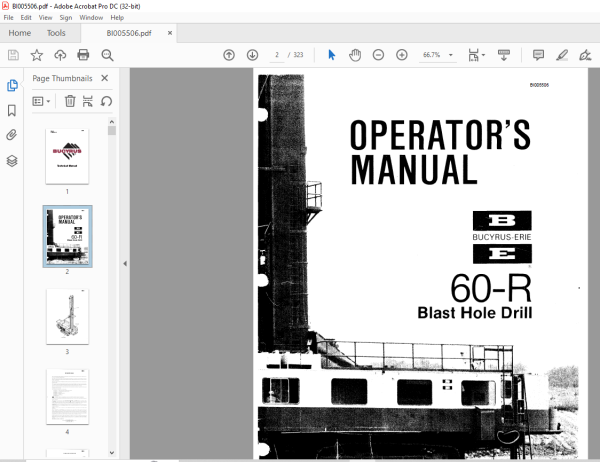Open zoom level dropdown arrow
Viewport: 600px width, 462px height.
point(451,55)
